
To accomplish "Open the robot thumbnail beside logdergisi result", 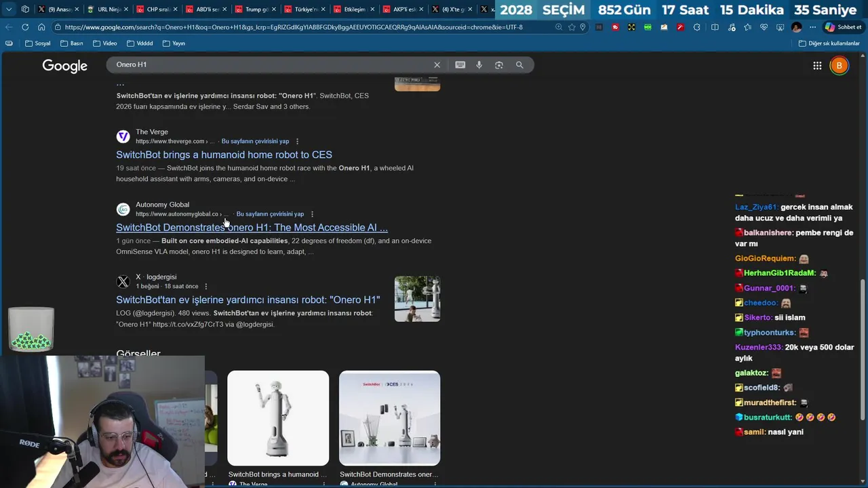I will point(417,299).
